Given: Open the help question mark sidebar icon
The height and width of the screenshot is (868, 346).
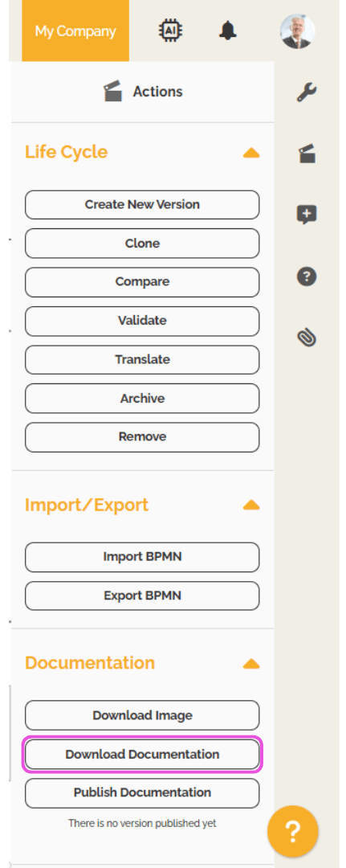Looking at the screenshot, I should (306, 276).
